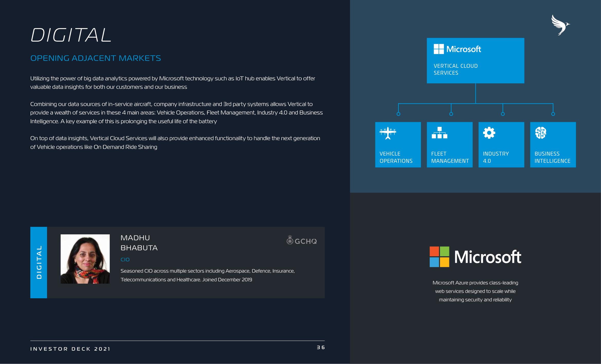Click the vertical DIGITAL sidebar label
This screenshot has height=364, width=601.
(x=39, y=262)
